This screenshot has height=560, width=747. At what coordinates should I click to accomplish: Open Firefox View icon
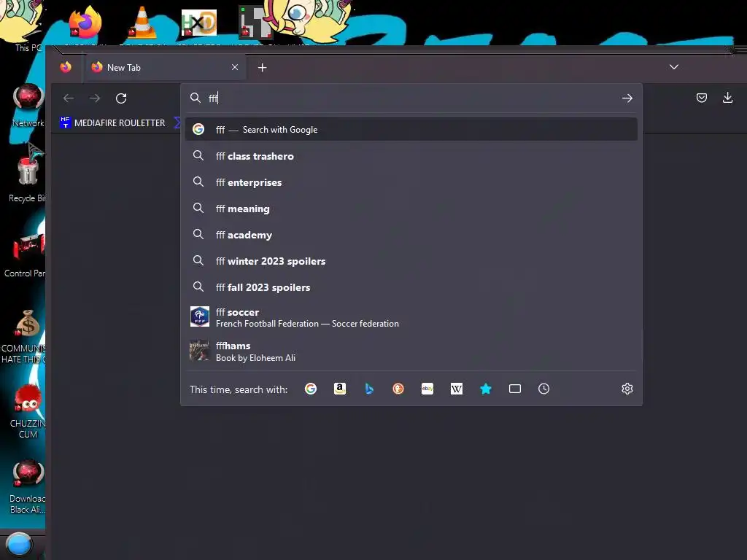point(66,67)
